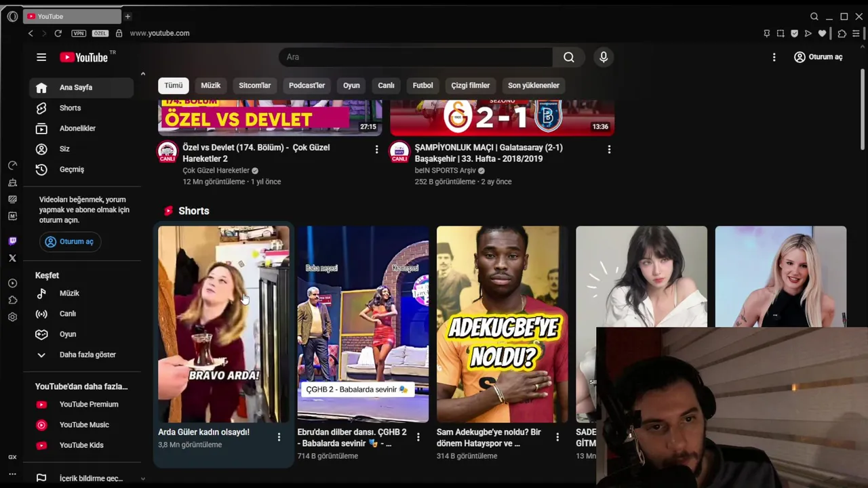Open YouTube Music link
This screenshot has width=868, height=488.
pos(81,425)
